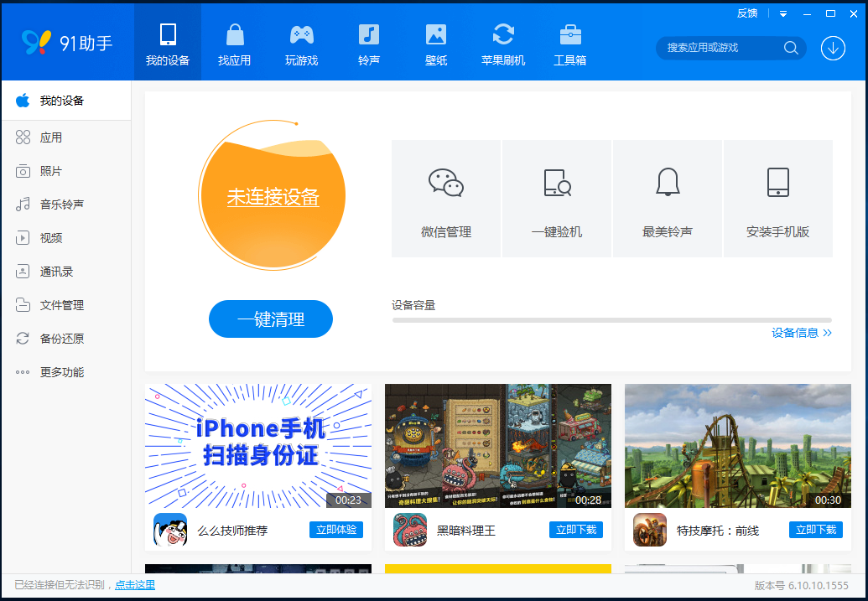Click 立即下载 for 特技摩托：前线
This screenshot has height=601, width=868.
click(x=816, y=530)
